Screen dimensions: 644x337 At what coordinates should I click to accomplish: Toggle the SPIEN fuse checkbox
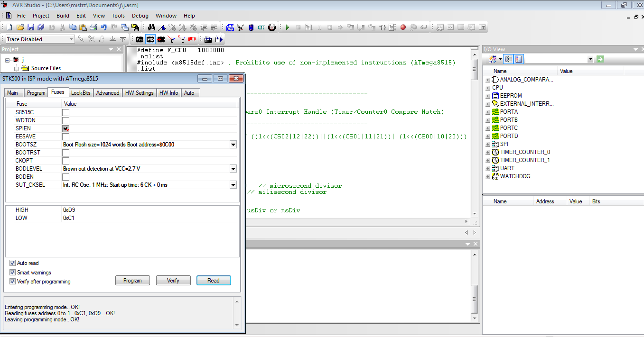click(66, 128)
